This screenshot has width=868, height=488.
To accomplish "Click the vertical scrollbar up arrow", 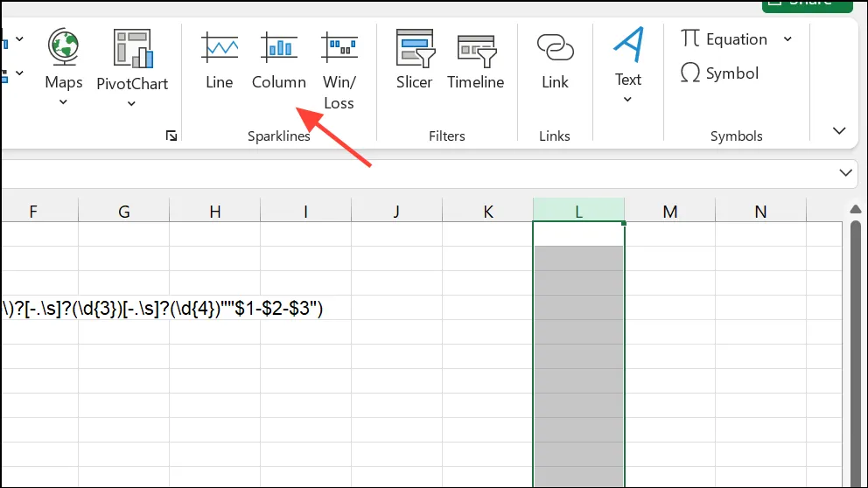I will click(855, 209).
